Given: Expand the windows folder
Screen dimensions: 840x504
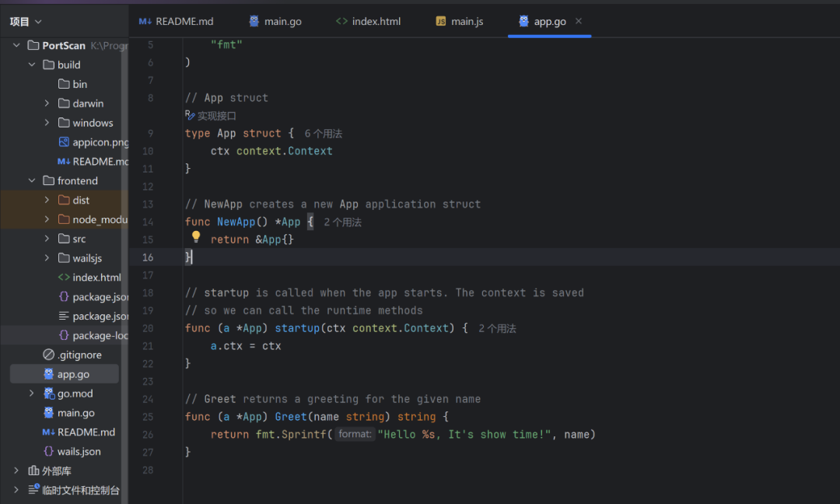Looking at the screenshot, I should pos(47,123).
